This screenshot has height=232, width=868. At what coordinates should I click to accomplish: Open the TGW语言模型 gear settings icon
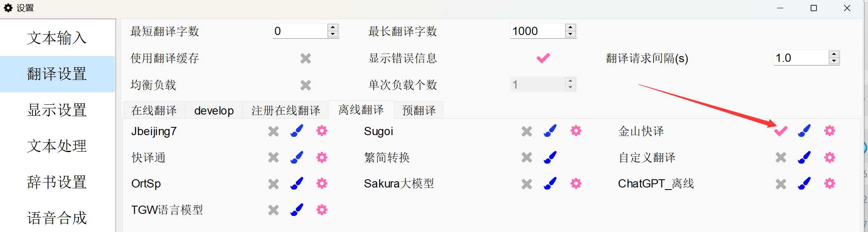point(322,210)
